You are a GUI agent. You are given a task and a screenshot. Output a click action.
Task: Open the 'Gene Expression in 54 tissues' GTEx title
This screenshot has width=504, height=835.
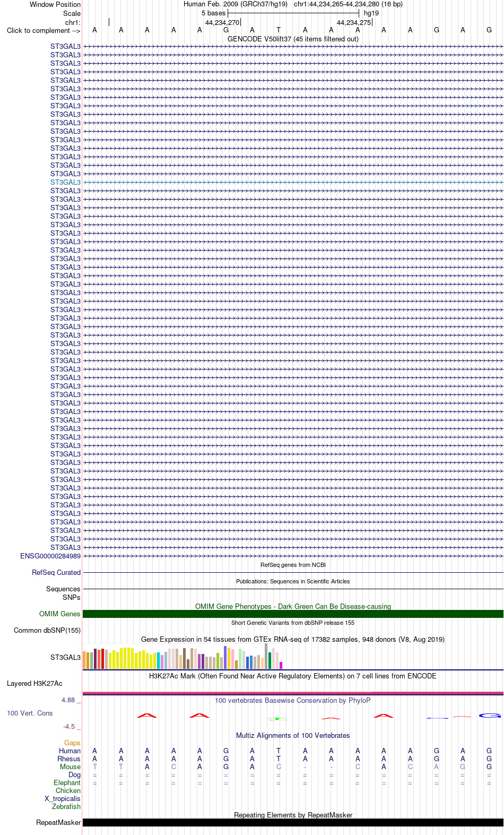pos(293,639)
